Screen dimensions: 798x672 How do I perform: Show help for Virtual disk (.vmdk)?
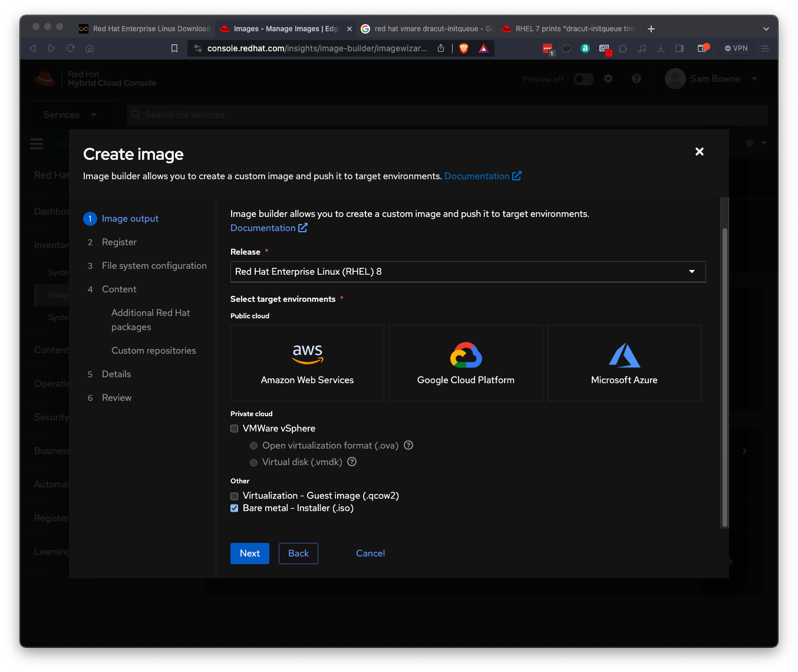pyautogui.click(x=352, y=462)
